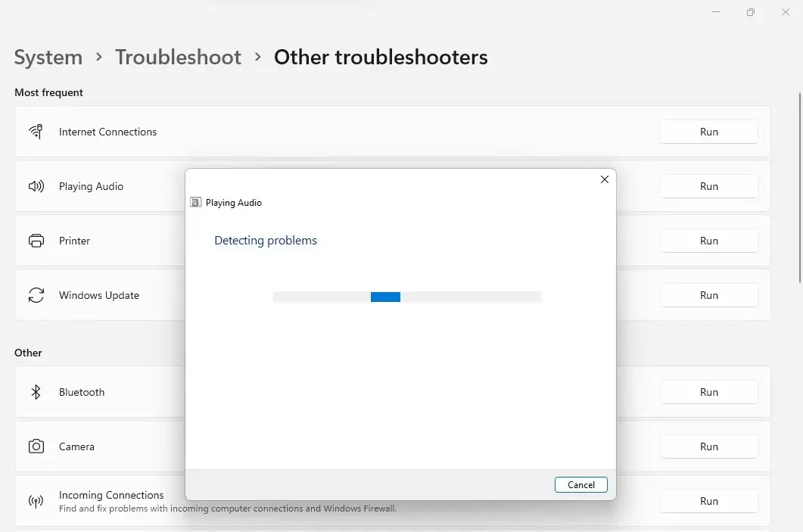Select the Playing Audio row label
The height and width of the screenshot is (532, 803).
click(x=91, y=186)
